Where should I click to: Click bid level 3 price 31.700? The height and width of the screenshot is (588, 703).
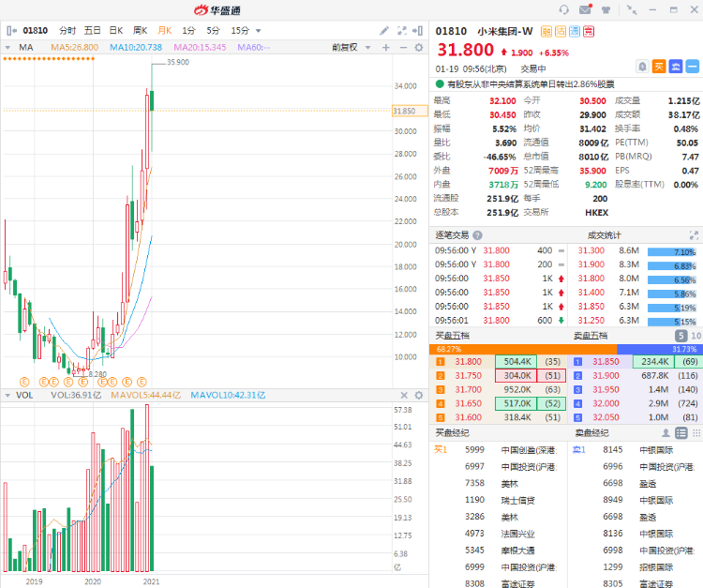[x=468, y=389]
